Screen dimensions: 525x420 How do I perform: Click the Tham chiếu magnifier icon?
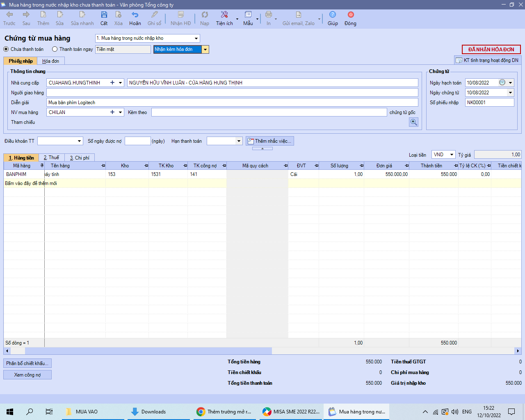[x=413, y=122]
